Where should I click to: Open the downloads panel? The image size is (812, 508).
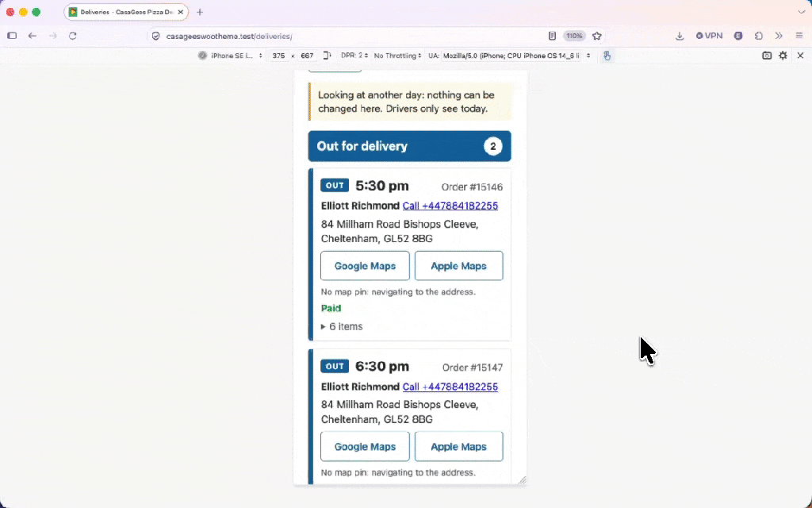tap(680, 36)
